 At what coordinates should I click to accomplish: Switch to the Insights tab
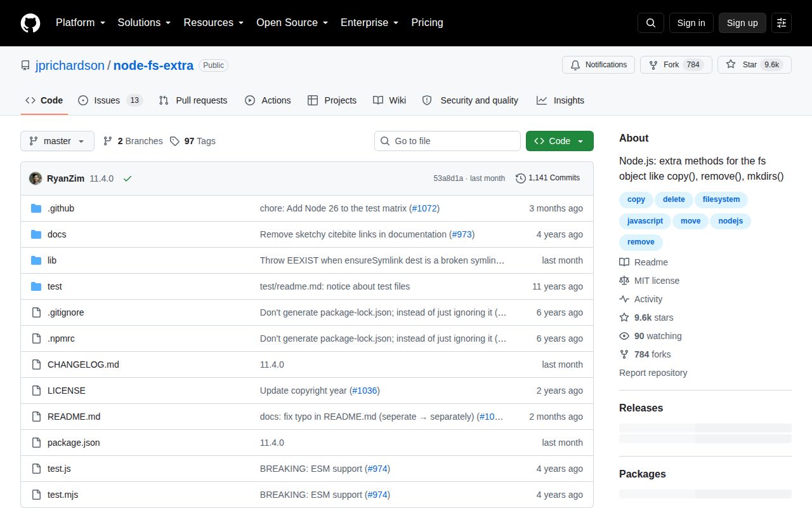click(560, 100)
